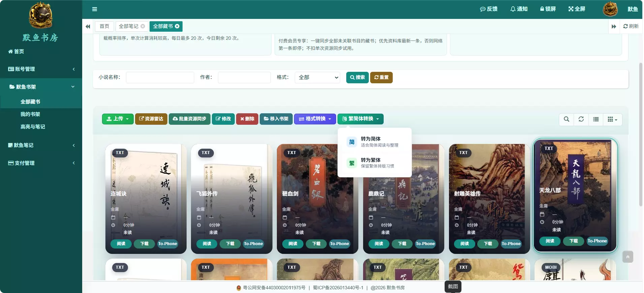
Task: Choose 转为简体 from the dropdown
Action: (375, 142)
